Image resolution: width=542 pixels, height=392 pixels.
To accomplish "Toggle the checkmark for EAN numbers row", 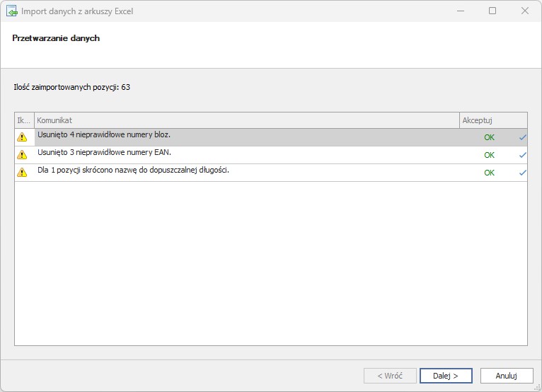I will (522, 155).
